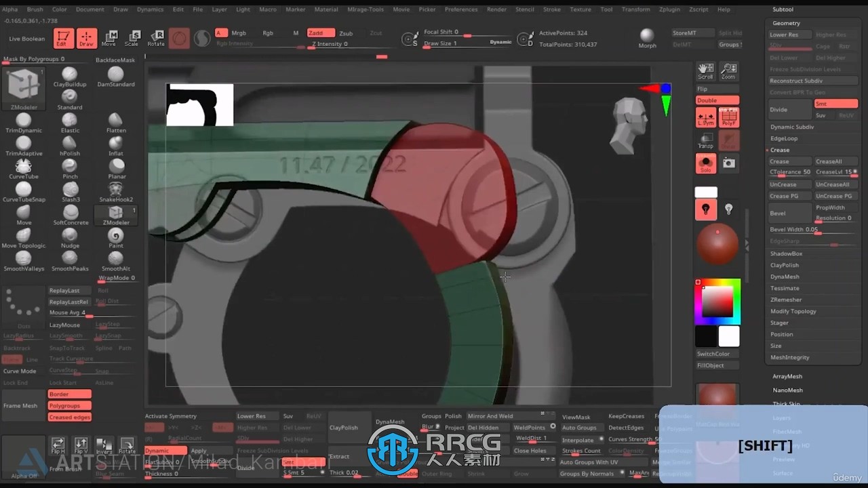Screen dimensions: 868x488
Task: Select the Elastic brush
Action: tap(70, 123)
